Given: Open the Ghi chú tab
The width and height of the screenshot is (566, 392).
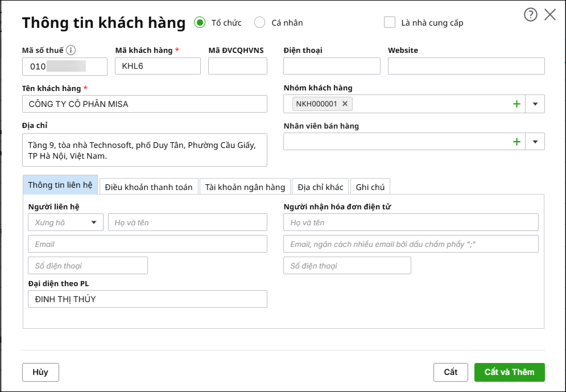Looking at the screenshot, I should [x=370, y=187].
